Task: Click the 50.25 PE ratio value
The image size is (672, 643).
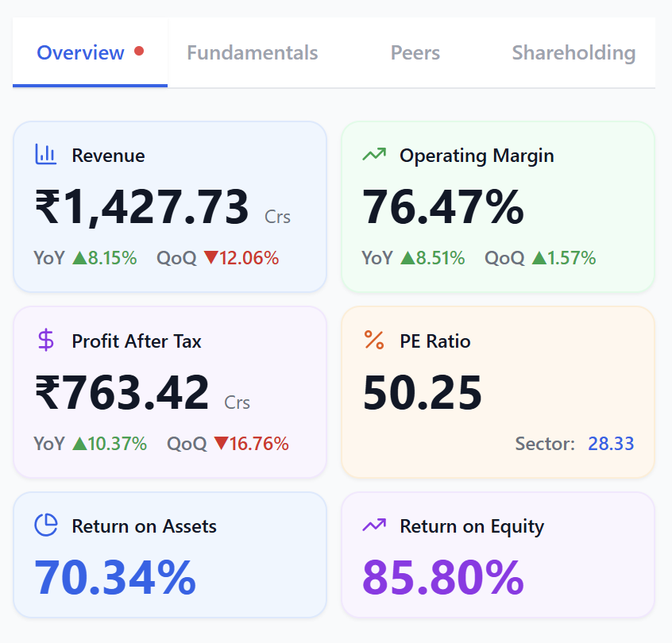Action: [x=423, y=392]
